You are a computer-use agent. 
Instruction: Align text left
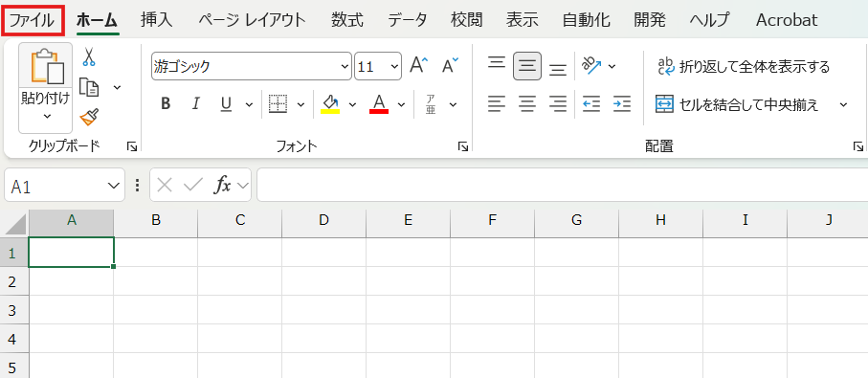click(497, 103)
